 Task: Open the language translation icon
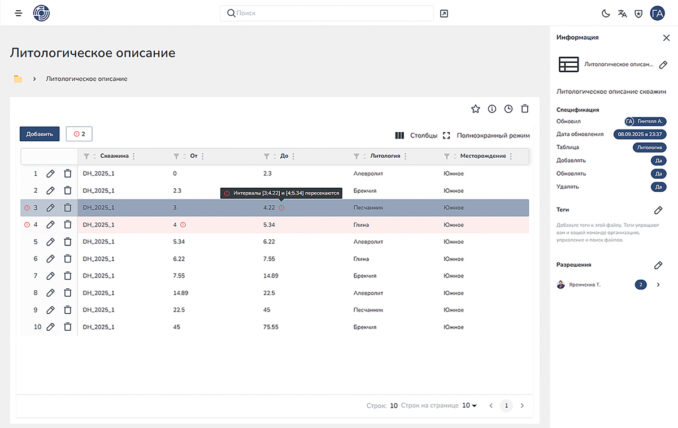point(622,13)
